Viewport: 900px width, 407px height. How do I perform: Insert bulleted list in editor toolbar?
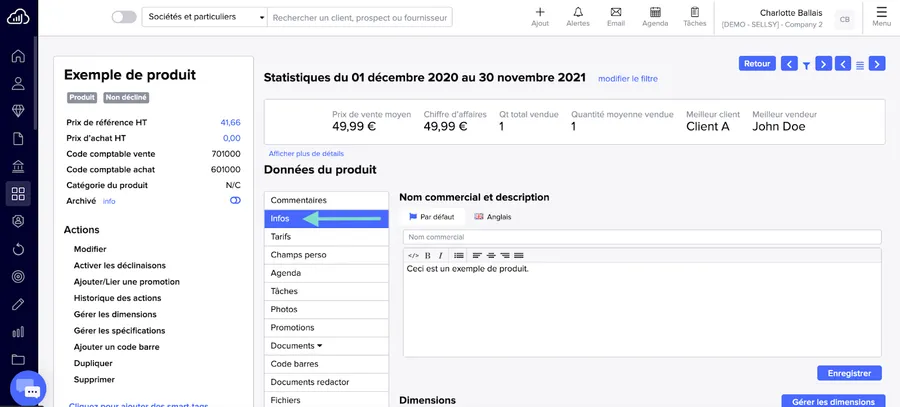click(x=459, y=256)
